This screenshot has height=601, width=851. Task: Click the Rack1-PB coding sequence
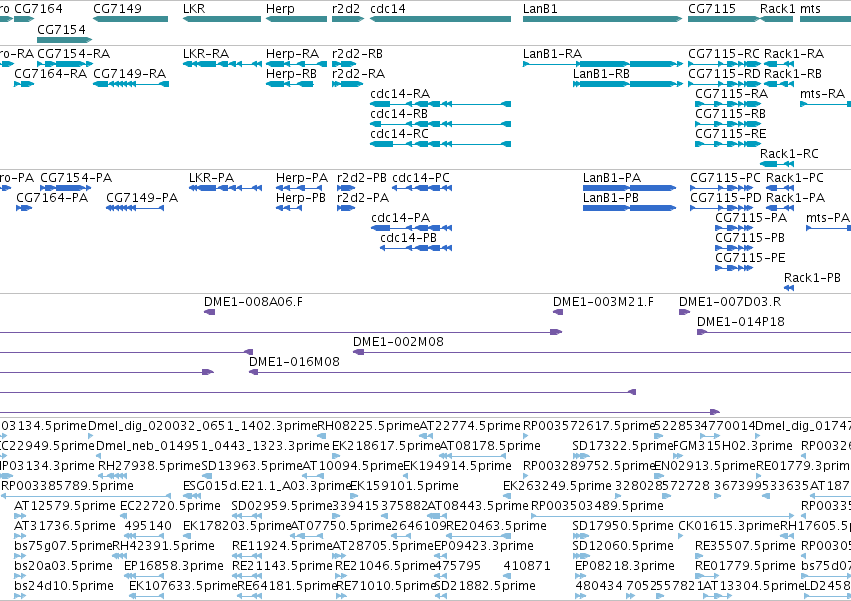point(789,288)
